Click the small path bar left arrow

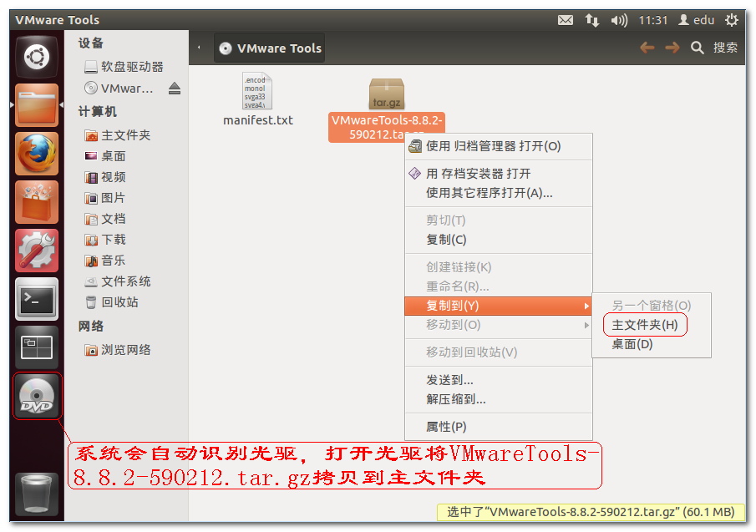tap(199, 48)
